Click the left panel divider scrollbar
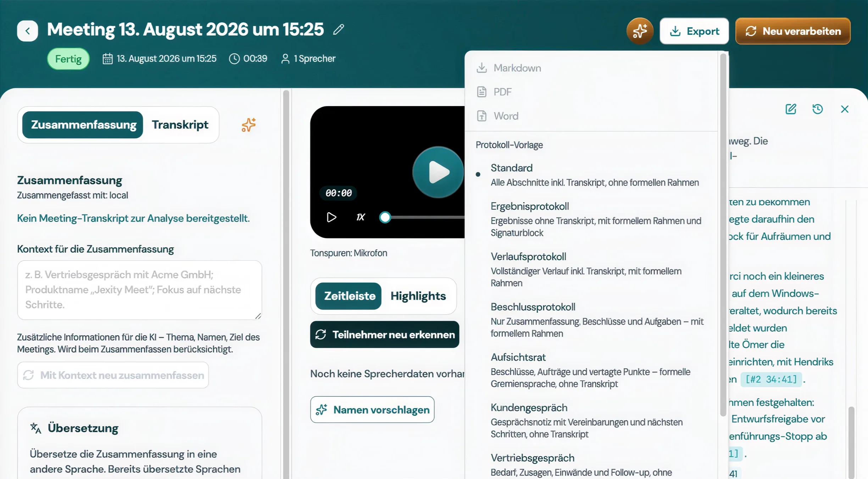Screen dimensions: 868x479 [286, 284]
